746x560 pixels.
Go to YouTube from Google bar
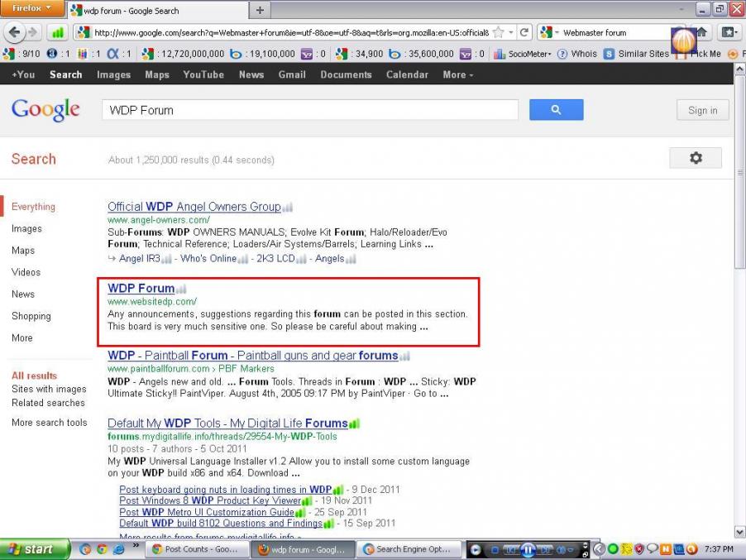point(203,74)
